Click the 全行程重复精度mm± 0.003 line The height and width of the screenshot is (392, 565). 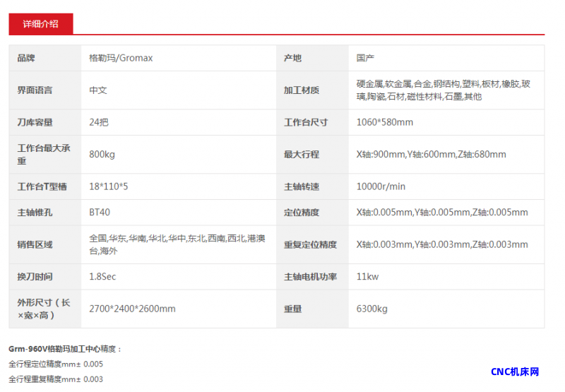[56, 379]
